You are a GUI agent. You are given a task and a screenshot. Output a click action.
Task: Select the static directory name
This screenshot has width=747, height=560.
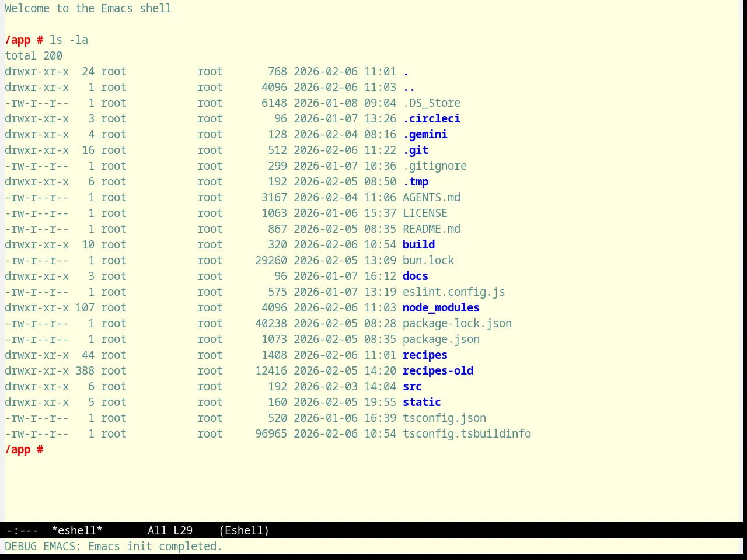422,402
